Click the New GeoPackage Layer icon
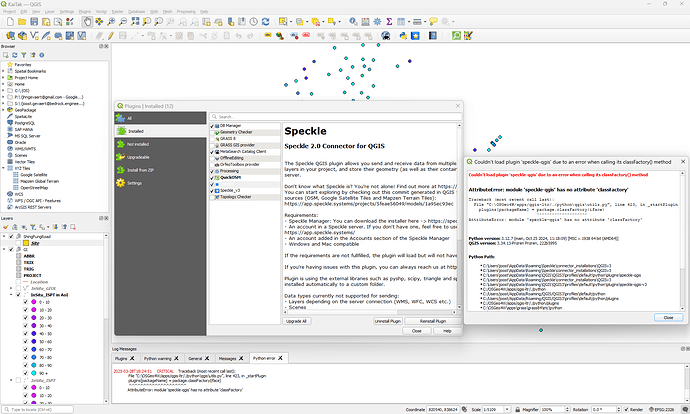This screenshot has height=414, width=690. [x=22, y=36]
